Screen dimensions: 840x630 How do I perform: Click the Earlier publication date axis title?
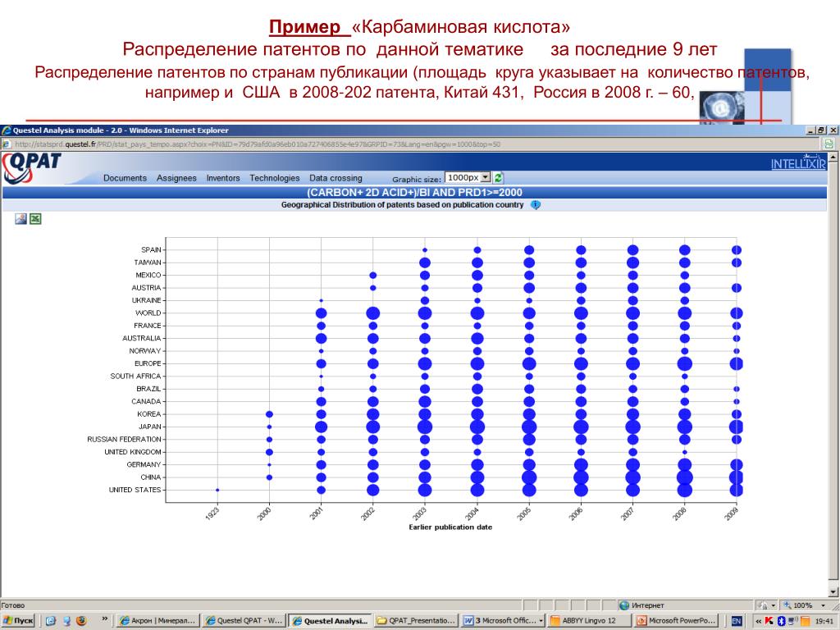(450, 527)
